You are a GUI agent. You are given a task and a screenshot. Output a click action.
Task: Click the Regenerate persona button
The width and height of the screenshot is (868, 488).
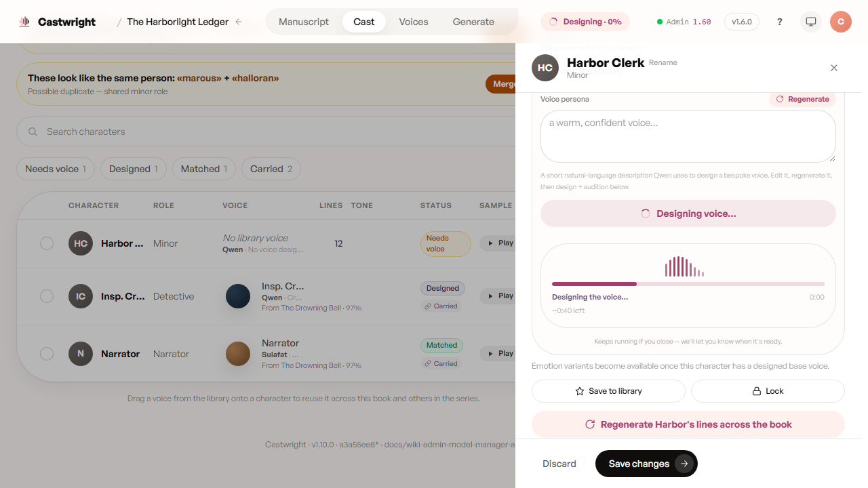click(x=803, y=99)
